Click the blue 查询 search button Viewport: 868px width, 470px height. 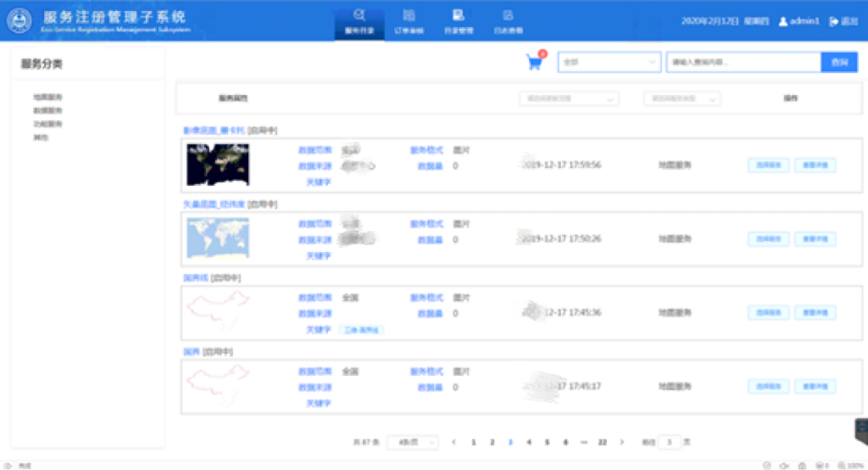(839, 62)
